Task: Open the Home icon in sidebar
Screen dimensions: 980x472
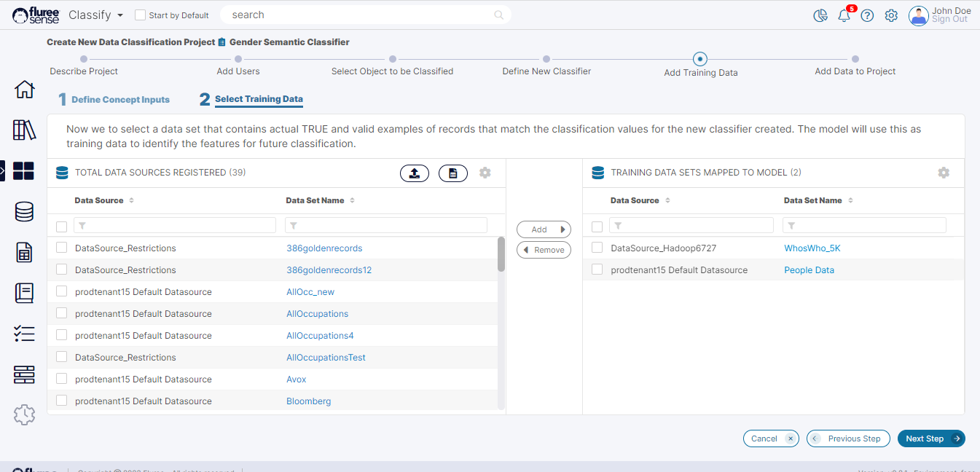Action: [x=24, y=90]
